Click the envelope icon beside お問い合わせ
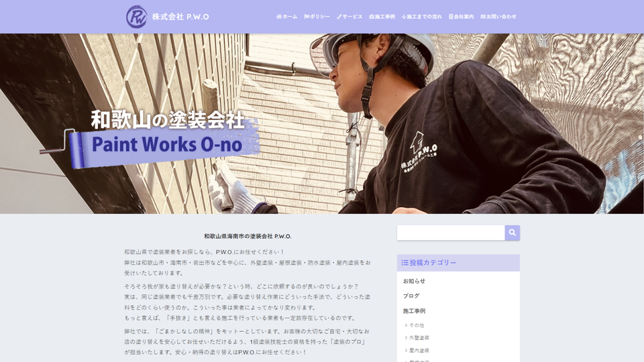The width and height of the screenshot is (644, 362). (483, 17)
